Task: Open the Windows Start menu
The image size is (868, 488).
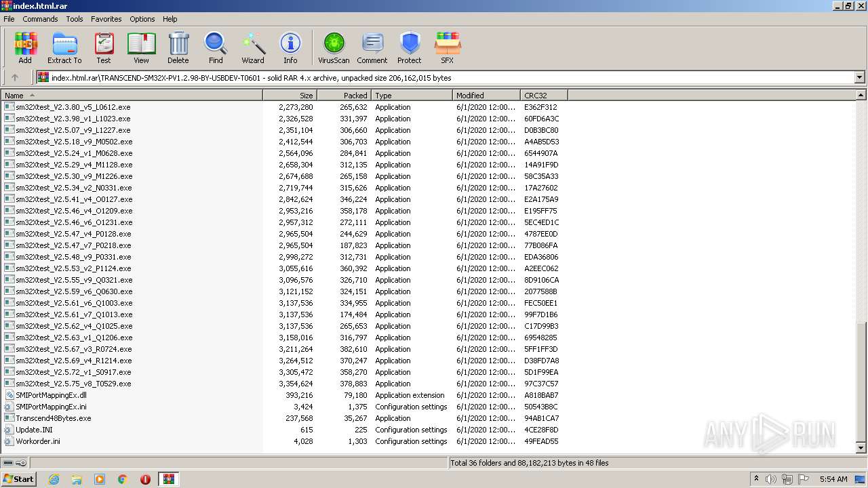Action: 18,479
